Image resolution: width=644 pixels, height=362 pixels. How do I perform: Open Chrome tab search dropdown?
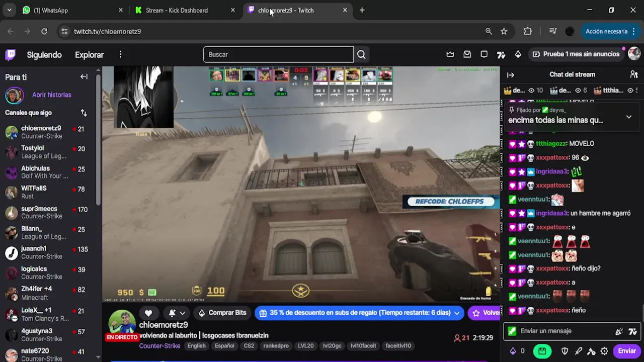click(9, 10)
